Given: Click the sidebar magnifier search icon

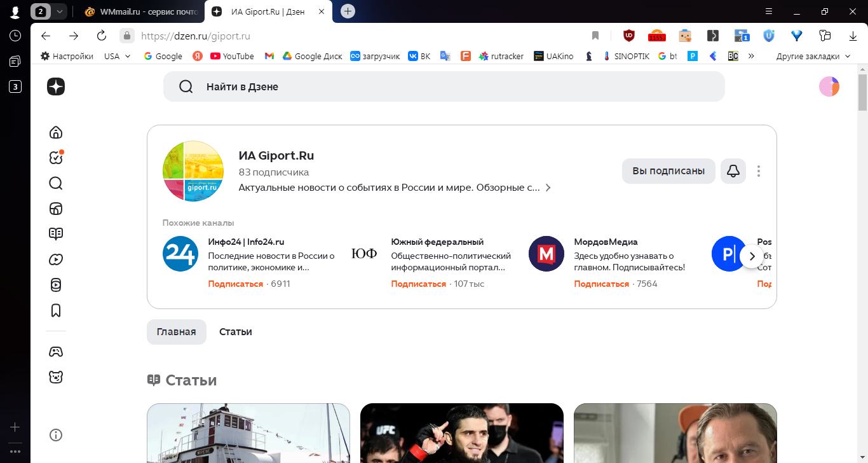Looking at the screenshot, I should click(x=56, y=183).
